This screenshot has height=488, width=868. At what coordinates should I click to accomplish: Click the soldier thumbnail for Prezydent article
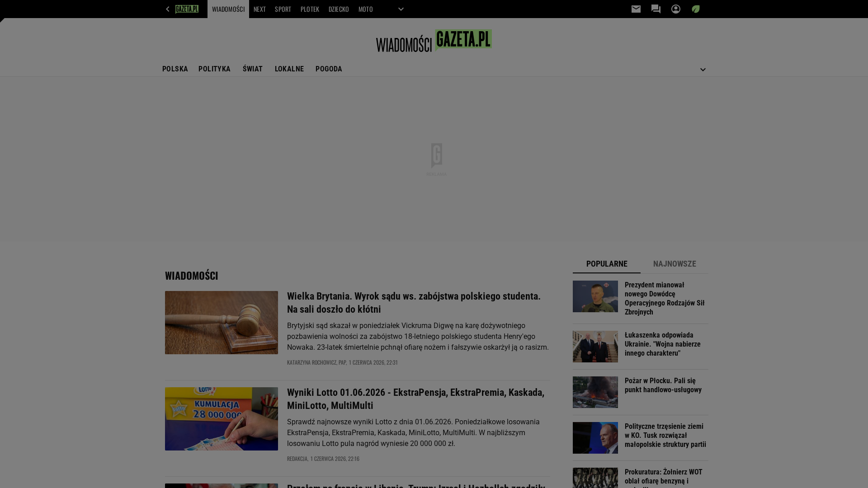point(595,296)
